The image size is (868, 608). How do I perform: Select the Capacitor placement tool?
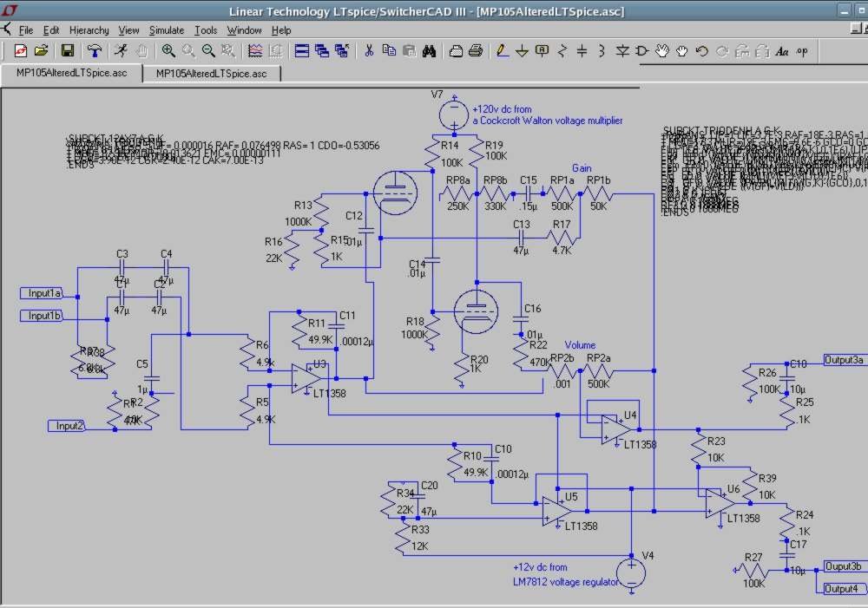pyautogui.click(x=582, y=51)
